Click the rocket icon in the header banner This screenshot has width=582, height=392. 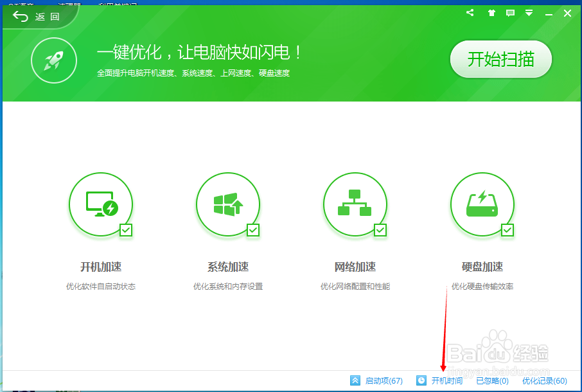54,61
